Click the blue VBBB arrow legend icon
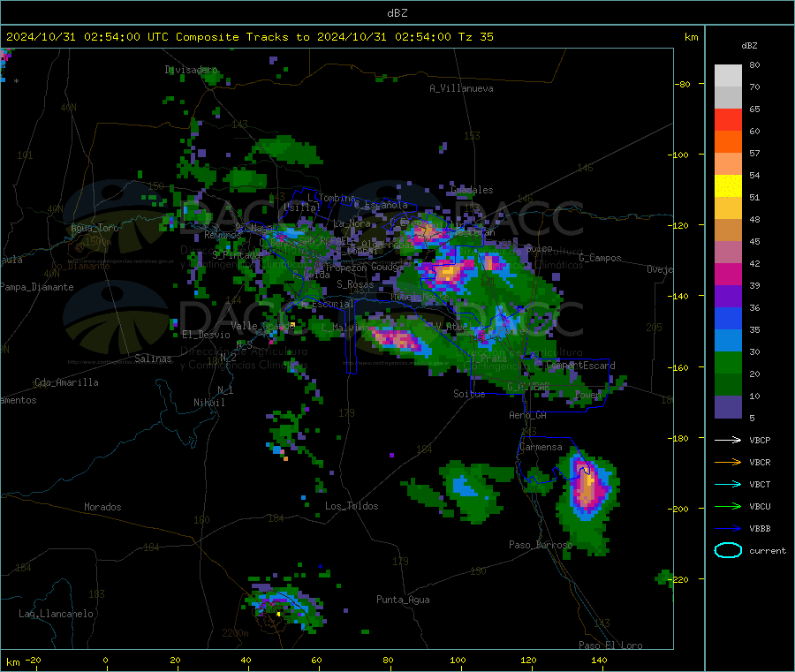The height and width of the screenshot is (672, 795). pyautogui.click(x=728, y=529)
